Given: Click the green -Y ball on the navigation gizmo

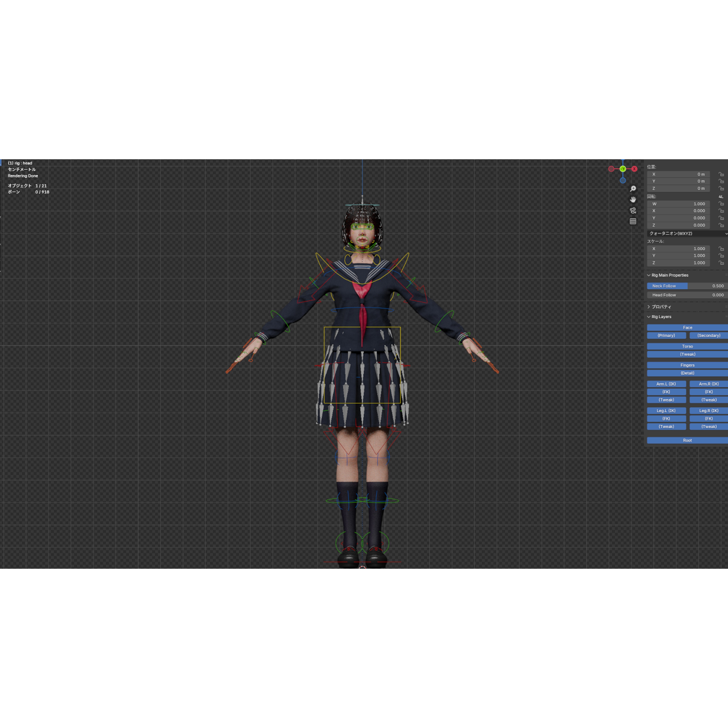Looking at the screenshot, I should click(x=623, y=169).
